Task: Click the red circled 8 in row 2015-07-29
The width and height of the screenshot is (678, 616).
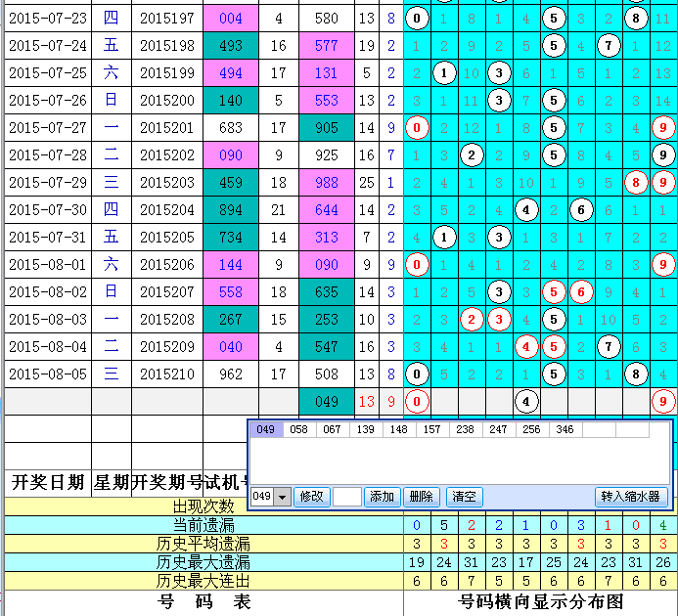Action: click(x=636, y=183)
